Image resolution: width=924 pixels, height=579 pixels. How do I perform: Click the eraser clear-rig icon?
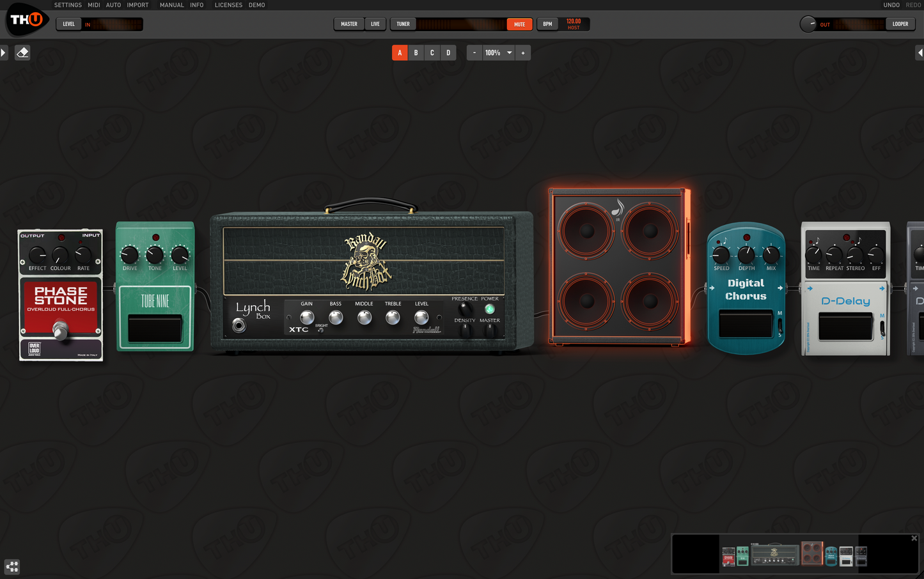(22, 52)
